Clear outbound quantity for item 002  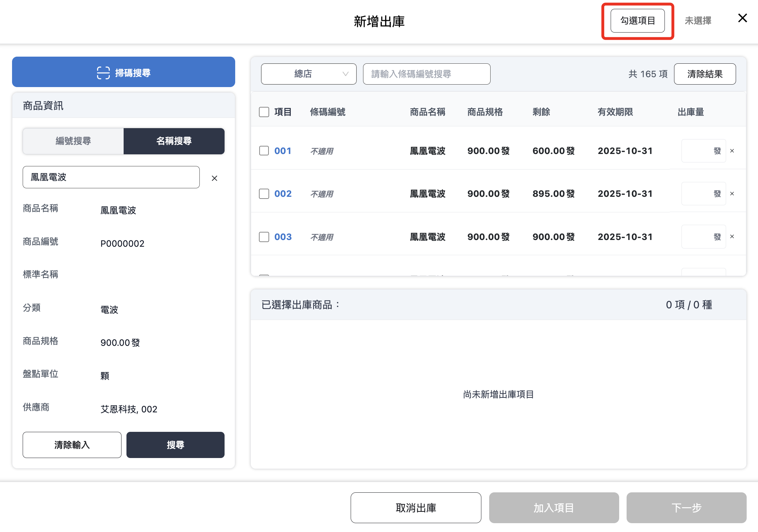point(732,194)
